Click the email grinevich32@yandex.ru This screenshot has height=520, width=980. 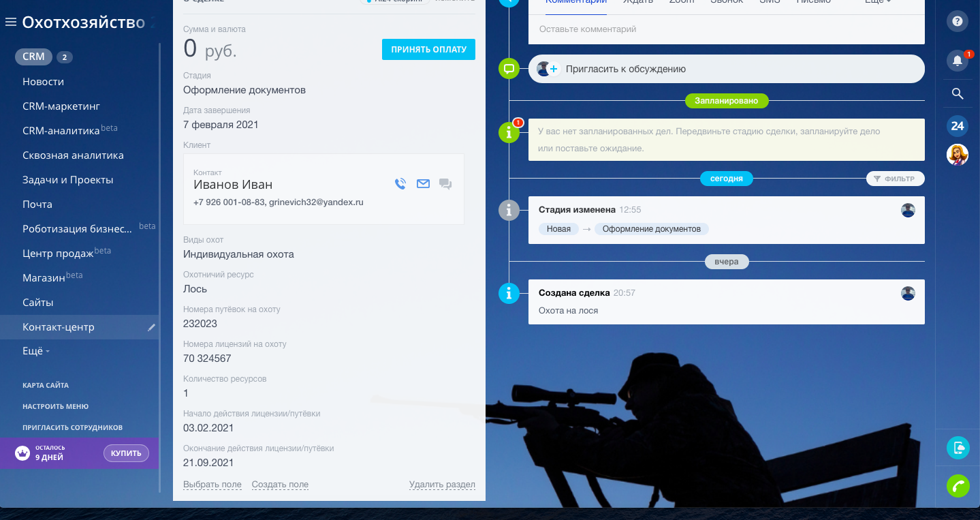[x=316, y=202]
